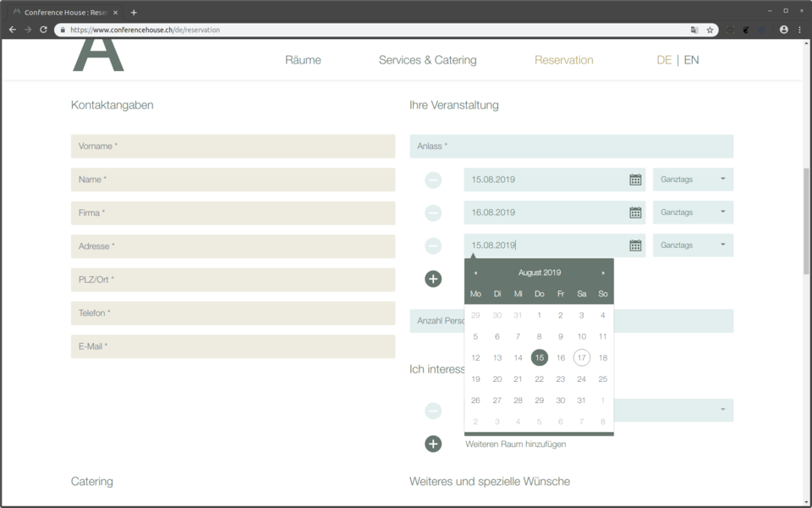Open Services & Catering page

(x=428, y=60)
